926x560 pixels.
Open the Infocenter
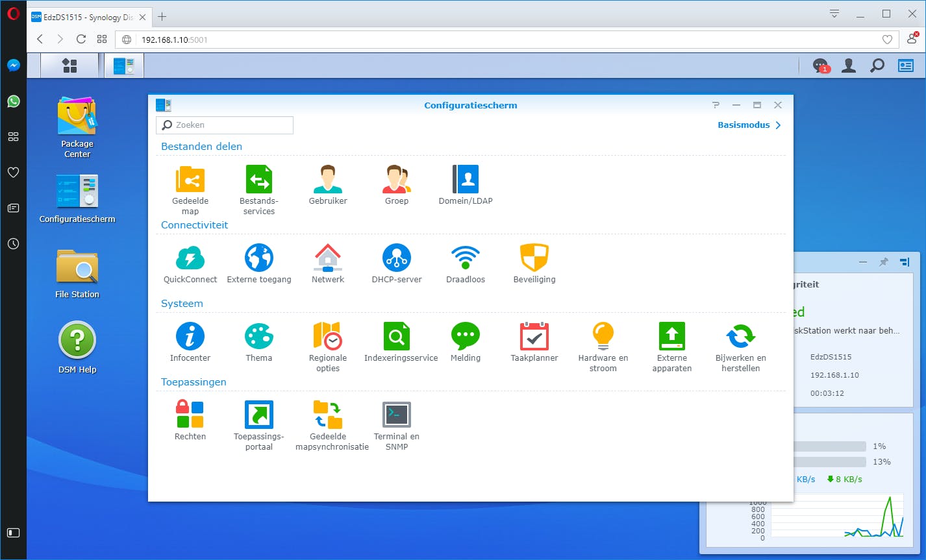pyautogui.click(x=190, y=342)
